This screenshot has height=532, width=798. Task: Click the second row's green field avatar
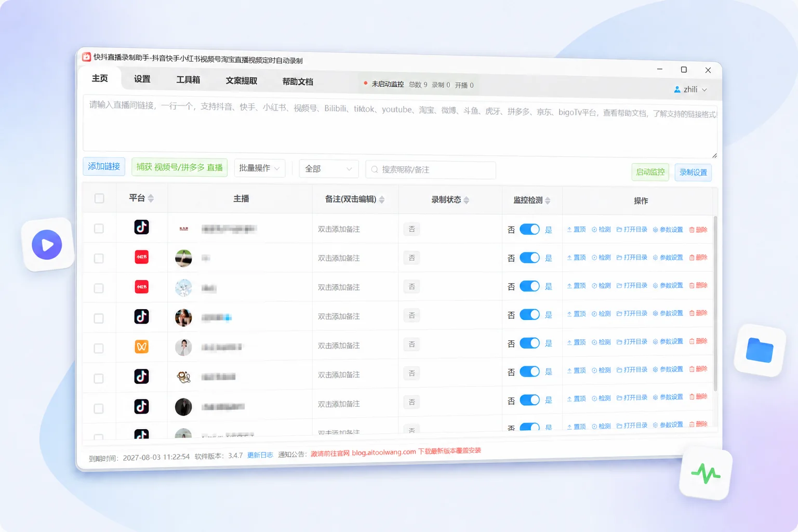(x=183, y=258)
